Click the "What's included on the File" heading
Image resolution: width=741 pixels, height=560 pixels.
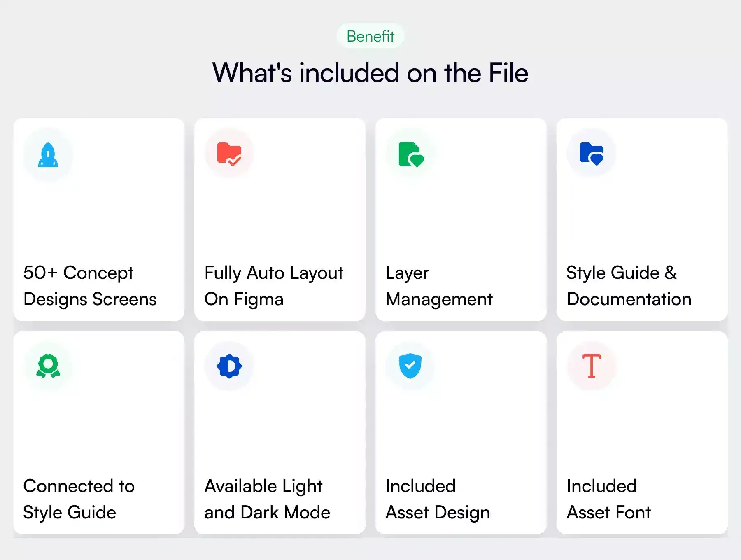pyautogui.click(x=370, y=73)
